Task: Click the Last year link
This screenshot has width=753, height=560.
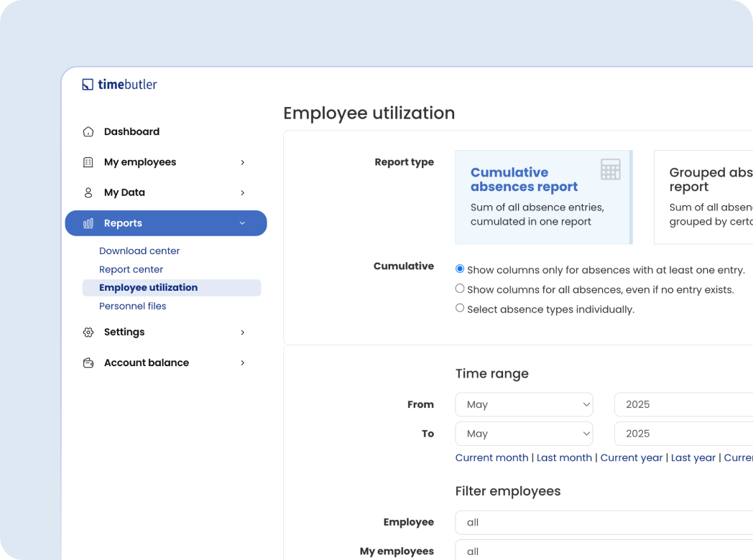Action: coord(693,458)
